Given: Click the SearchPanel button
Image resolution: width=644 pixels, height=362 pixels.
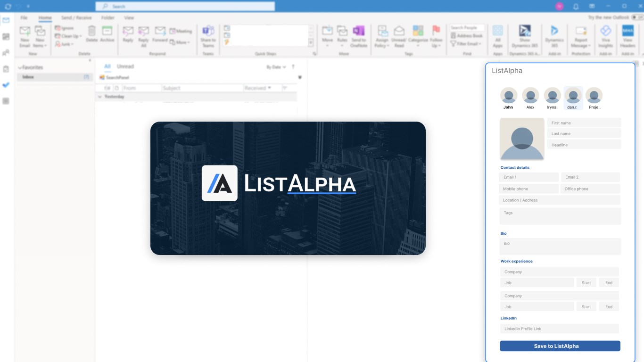Looking at the screenshot, I should (x=114, y=77).
